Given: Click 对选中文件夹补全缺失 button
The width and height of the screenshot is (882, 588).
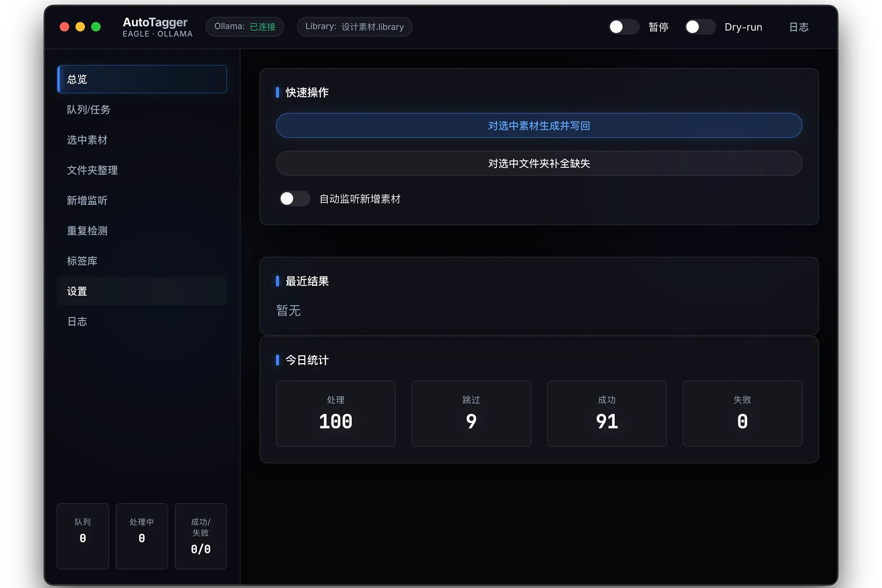Looking at the screenshot, I should pyautogui.click(x=539, y=163).
